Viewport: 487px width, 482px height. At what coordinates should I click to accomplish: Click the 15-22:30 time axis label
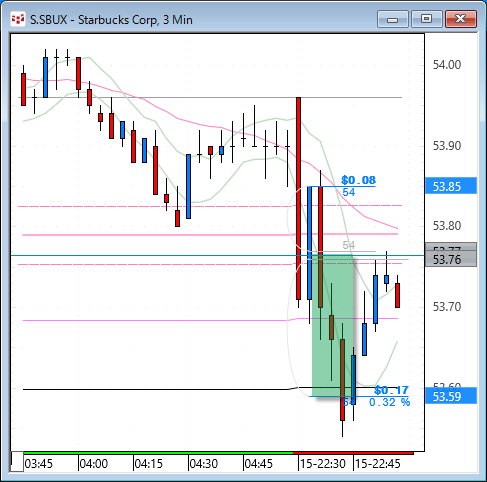[322, 464]
